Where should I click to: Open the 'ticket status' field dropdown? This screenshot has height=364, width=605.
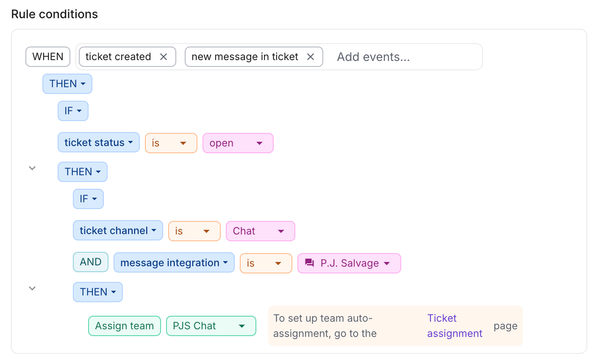99,143
